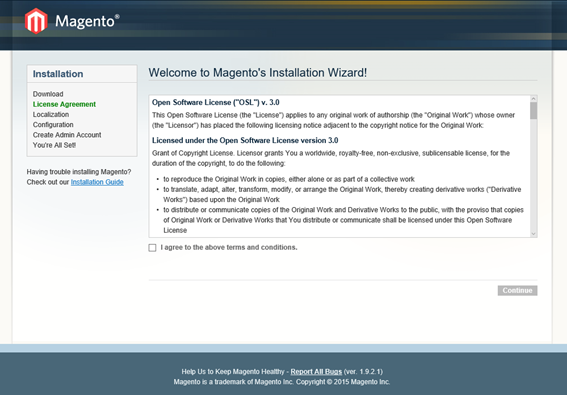Select the Localization step
The width and height of the screenshot is (567, 395).
click(x=51, y=114)
